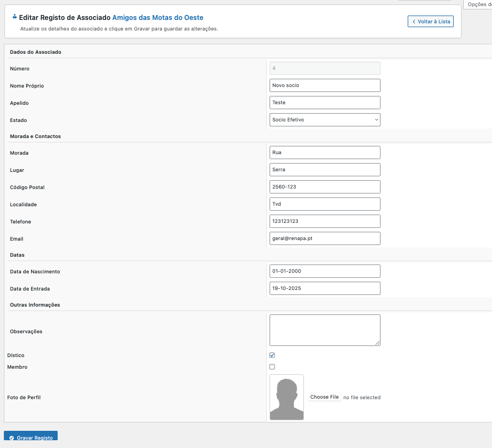Screen dimensions: 492x448
Task: Click the Gravar Registo button
Action: click(x=31, y=436)
